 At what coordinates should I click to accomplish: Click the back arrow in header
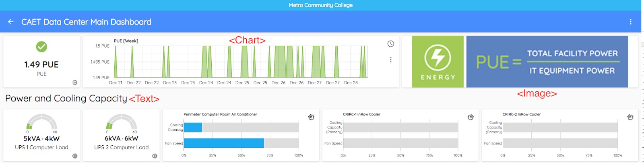11,22
